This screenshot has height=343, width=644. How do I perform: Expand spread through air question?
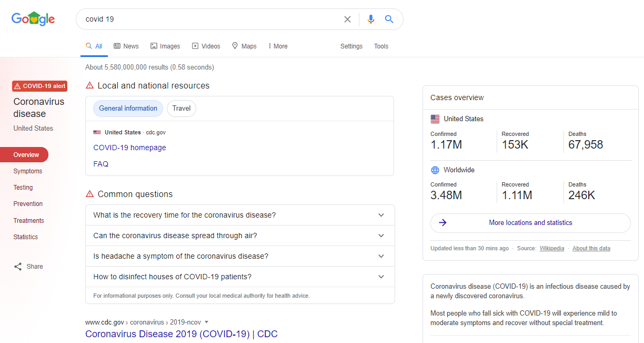click(x=240, y=236)
